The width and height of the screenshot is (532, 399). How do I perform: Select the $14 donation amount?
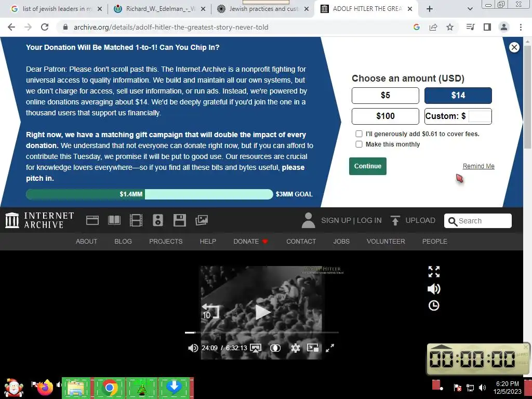(x=458, y=96)
